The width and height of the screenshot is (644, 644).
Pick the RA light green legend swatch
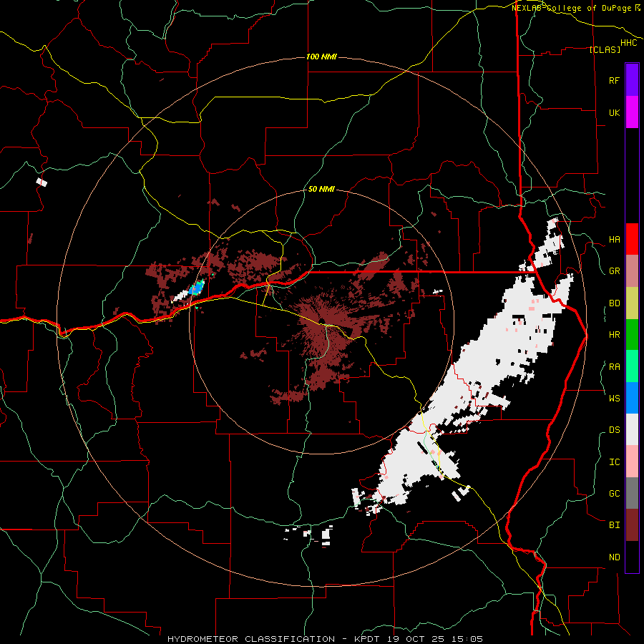point(632,366)
